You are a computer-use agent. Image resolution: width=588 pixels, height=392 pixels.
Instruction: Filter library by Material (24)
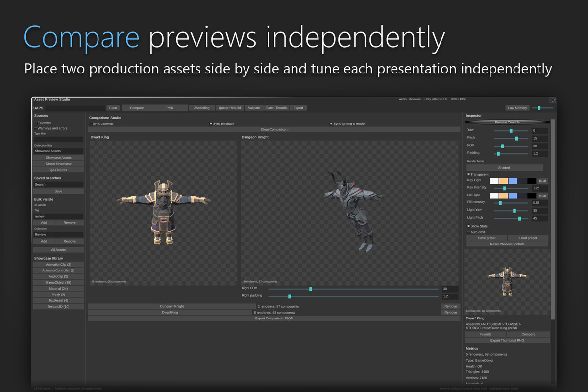pos(58,289)
